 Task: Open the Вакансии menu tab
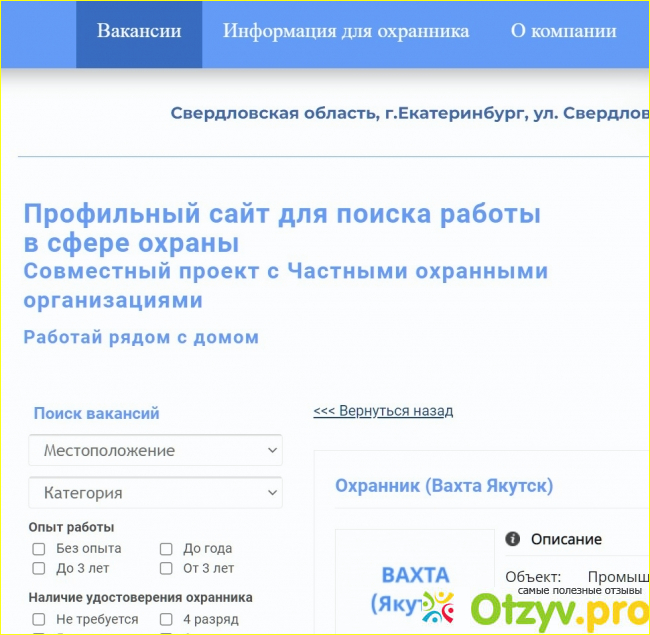(x=139, y=31)
